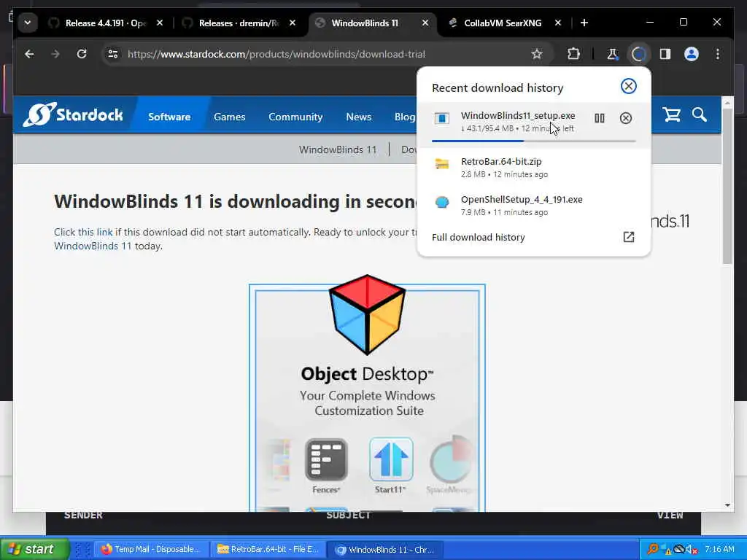The width and height of the screenshot is (747, 560).
Task: Click WindowBlinds11_setup.exe file icon
Action: coord(441,118)
